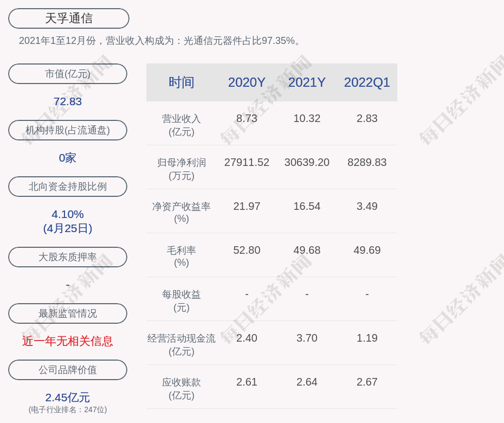504x423 pixels.
Task: Select the 营业收入(亿元) row label
Action: click(x=182, y=125)
